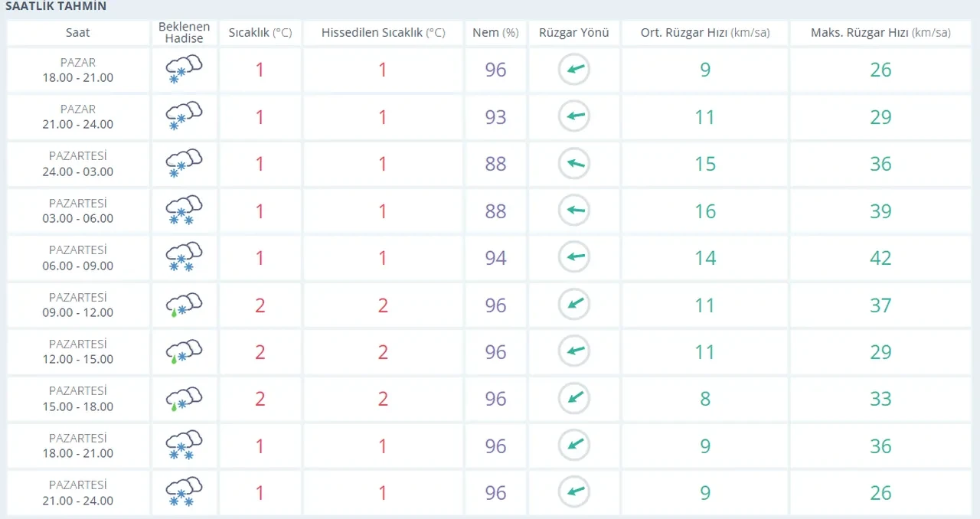980x519 pixels.
Task: Click the wind direction arrow for Pazartesi 15.00 - 18.00
Action: click(x=573, y=398)
